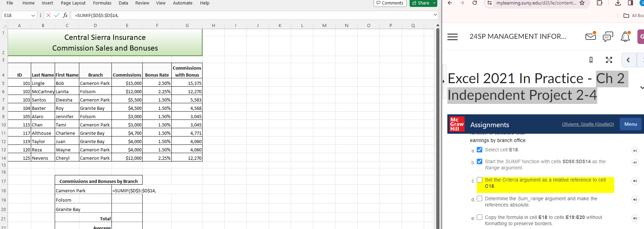This screenshot has width=644, height=229.
Task: Uncheck step b Start the SUMIF checkbox
Action: [480, 161]
